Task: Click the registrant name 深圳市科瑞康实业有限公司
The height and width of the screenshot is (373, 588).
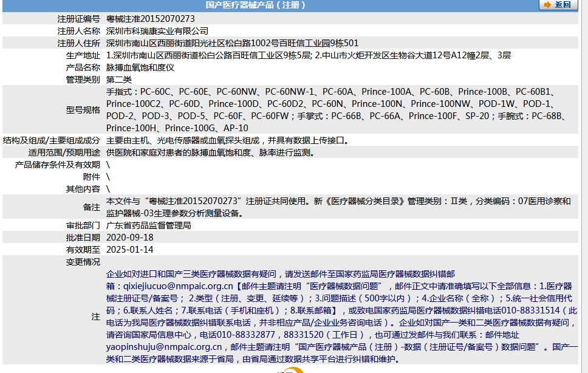Action: (157, 30)
